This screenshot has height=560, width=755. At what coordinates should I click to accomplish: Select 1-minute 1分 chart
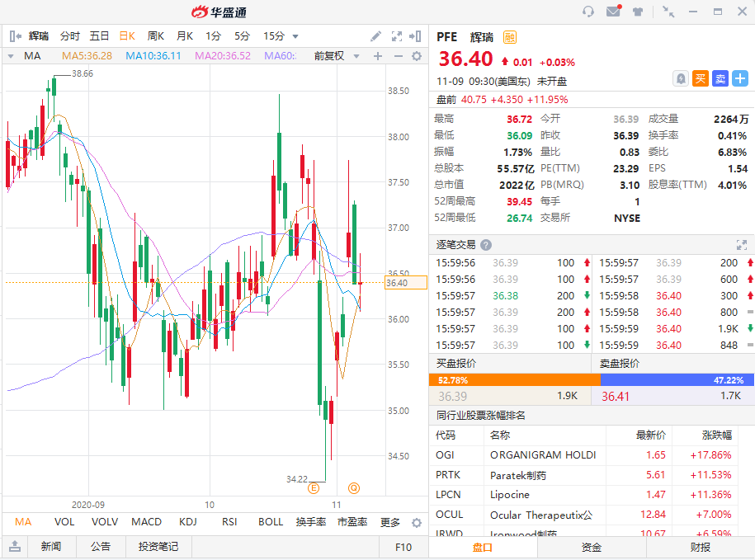214,36
